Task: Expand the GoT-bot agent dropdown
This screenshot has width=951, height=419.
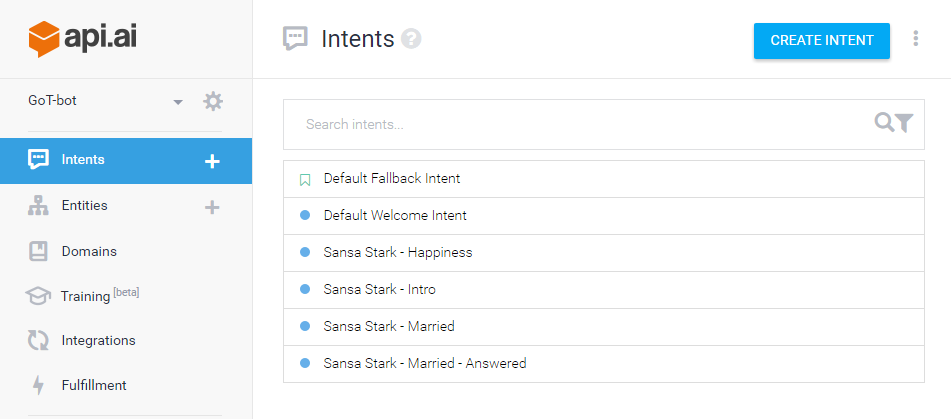Action: click(178, 102)
